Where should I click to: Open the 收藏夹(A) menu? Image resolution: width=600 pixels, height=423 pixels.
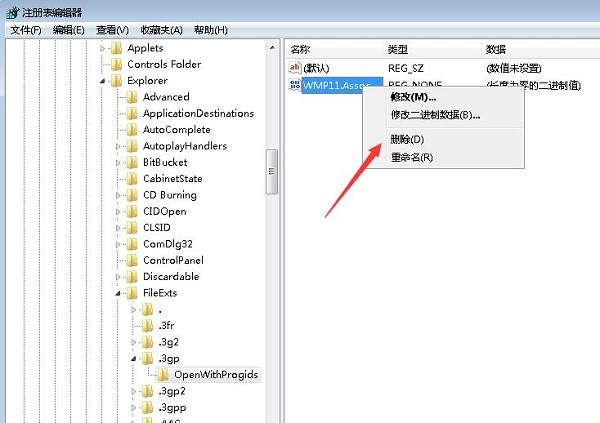[x=161, y=30]
